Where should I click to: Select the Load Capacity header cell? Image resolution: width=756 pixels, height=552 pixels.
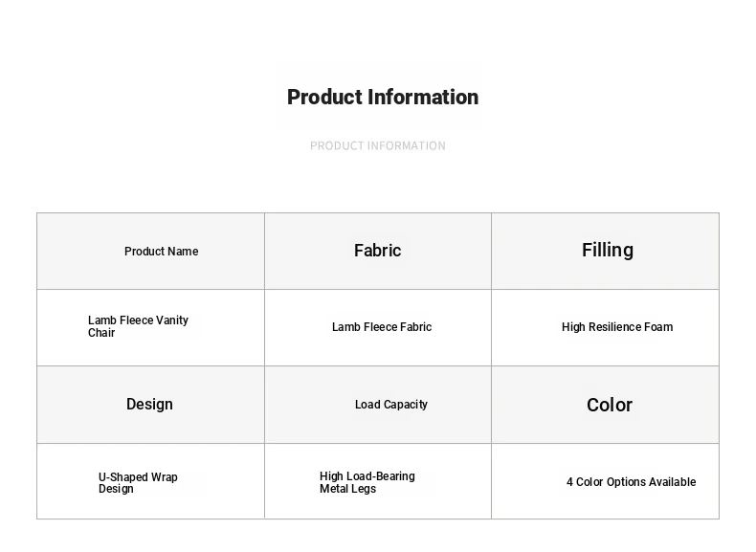point(378,405)
